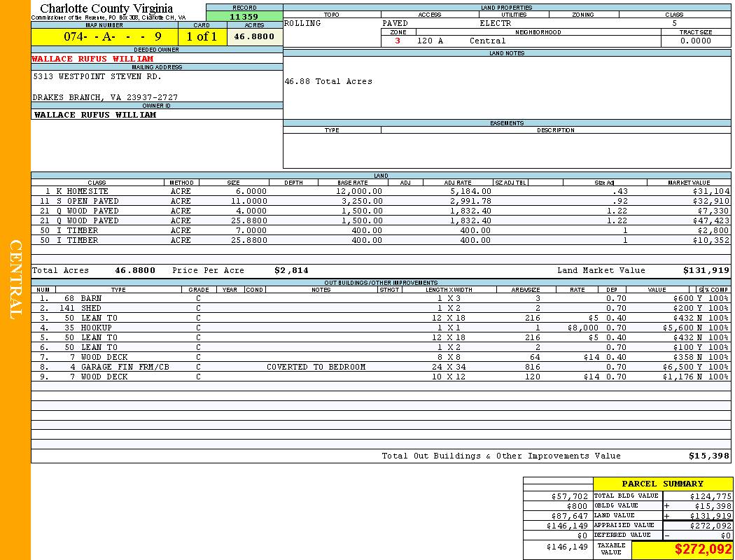
Task: Click the PAVED access value
Action: tap(395, 23)
